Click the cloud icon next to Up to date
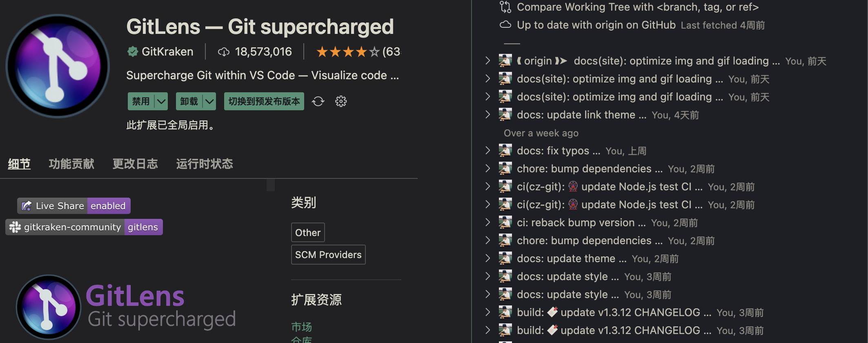Screen dimensions: 868x343 505,24
